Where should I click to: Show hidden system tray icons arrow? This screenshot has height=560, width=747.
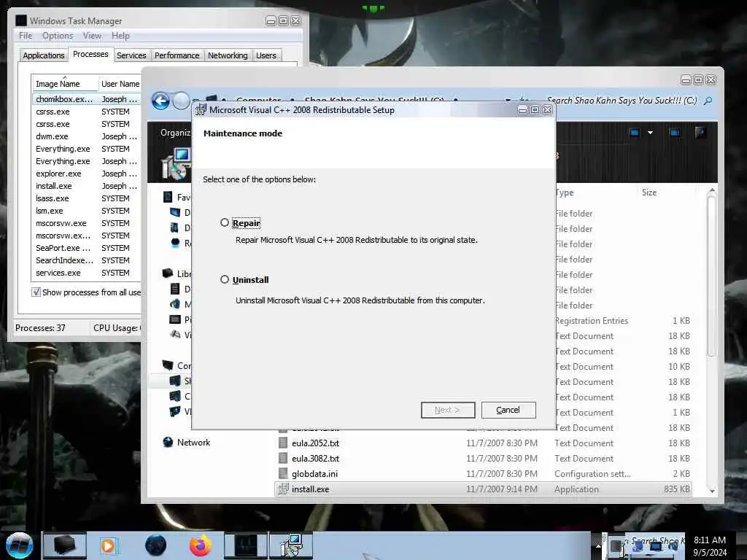click(598, 545)
